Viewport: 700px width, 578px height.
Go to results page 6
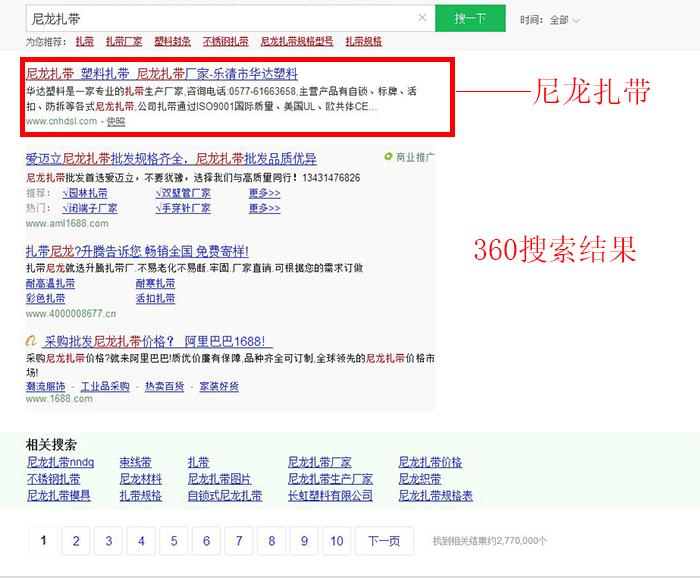(x=206, y=541)
